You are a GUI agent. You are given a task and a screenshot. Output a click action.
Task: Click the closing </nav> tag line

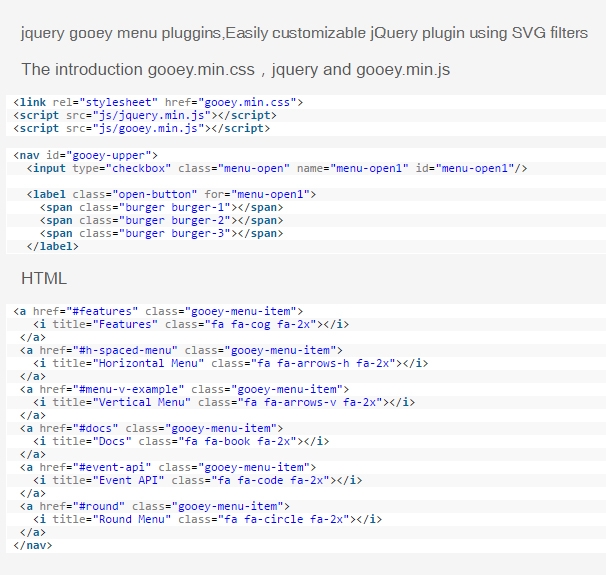coord(32,546)
